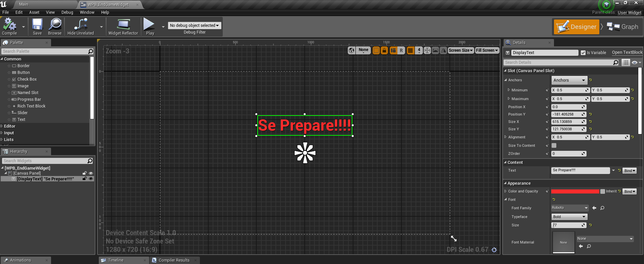This screenshot has width=644, height=264.
Task: Open the Anchors preset dropdown
Action: pyautogui.click(x=569, y=80)
